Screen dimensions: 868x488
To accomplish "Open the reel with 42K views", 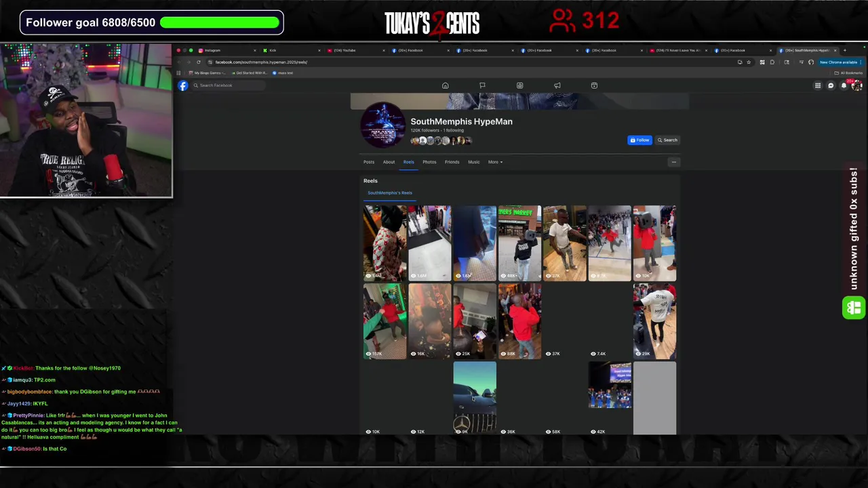I will pyautogui.click(x=610, y=398).
